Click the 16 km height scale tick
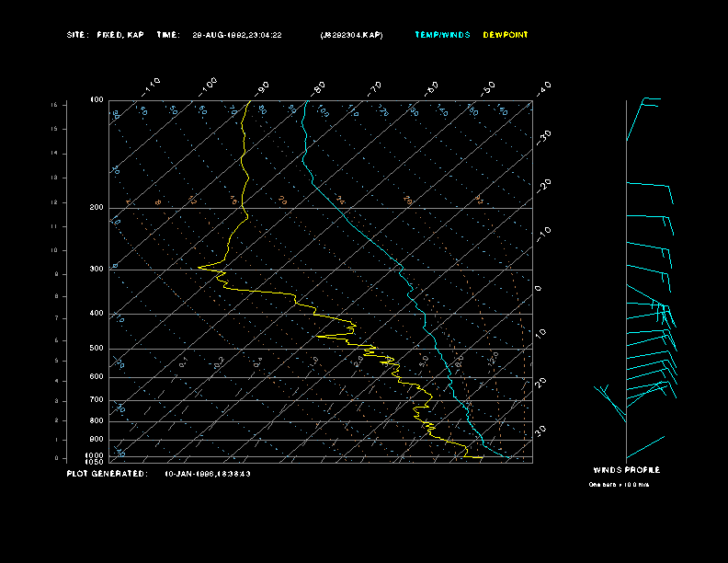The width and height of the screenshot is (728, 563). (54, 105)
